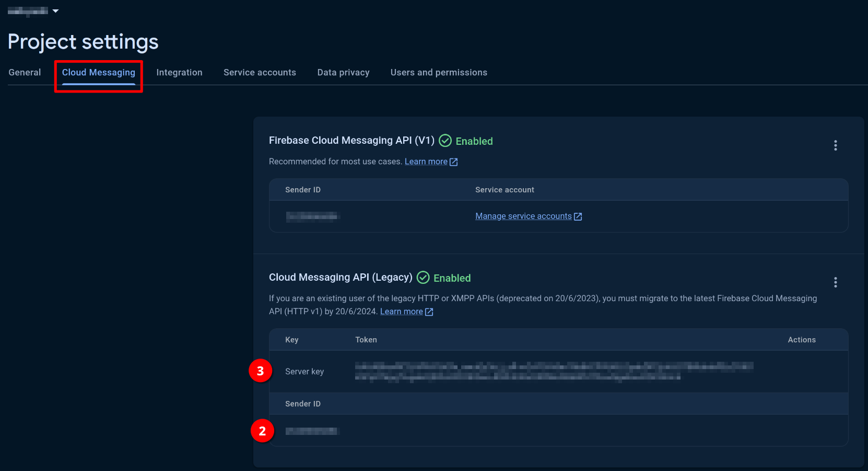
Task: Select the blurred Server key token value
Action: pyautogui.click(x=554, y=372)
